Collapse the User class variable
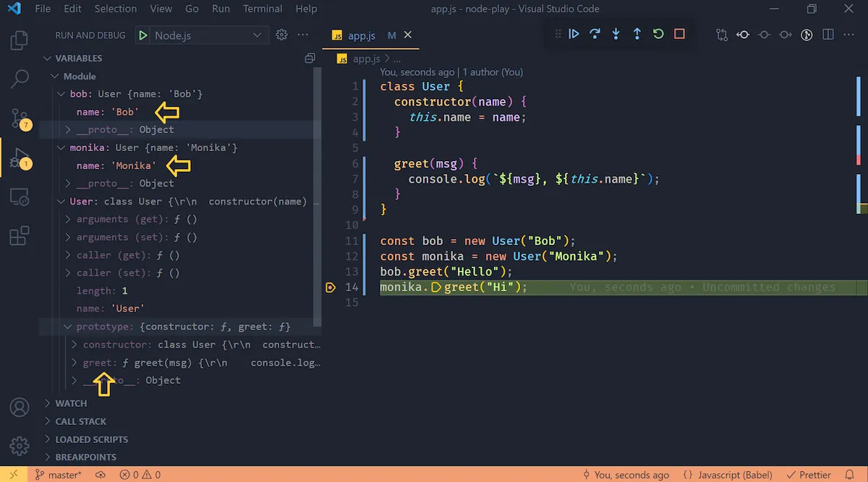This screenshot has height=482, width=868. pyautogui.click(x=61, y=201)
